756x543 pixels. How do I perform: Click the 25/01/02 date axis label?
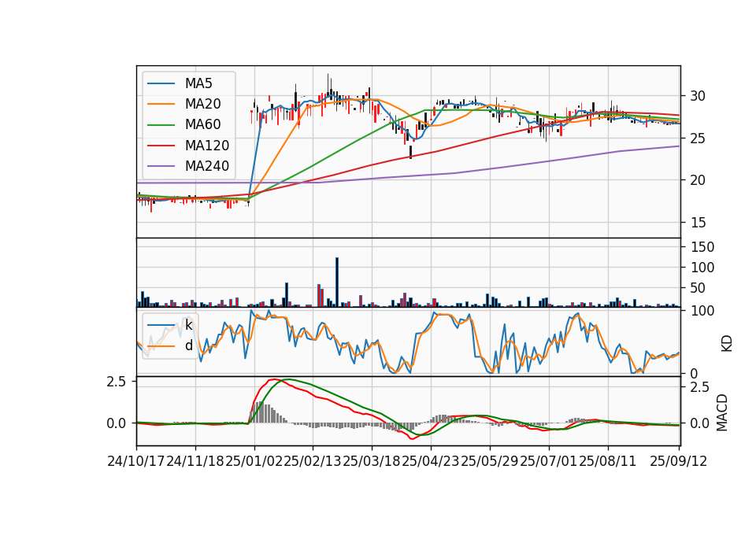(254, 461)
